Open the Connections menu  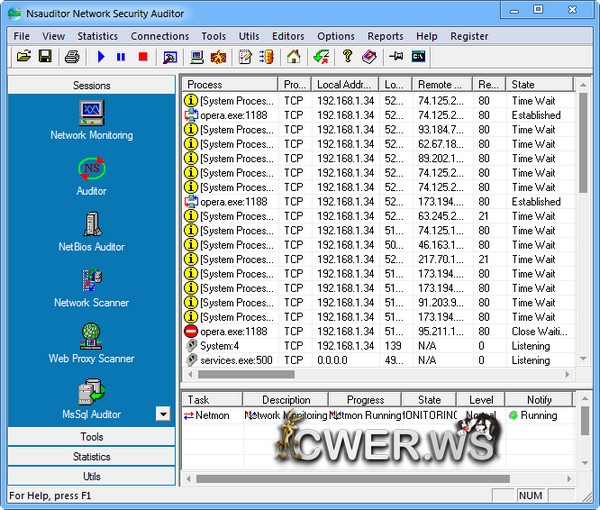point(160,36)
